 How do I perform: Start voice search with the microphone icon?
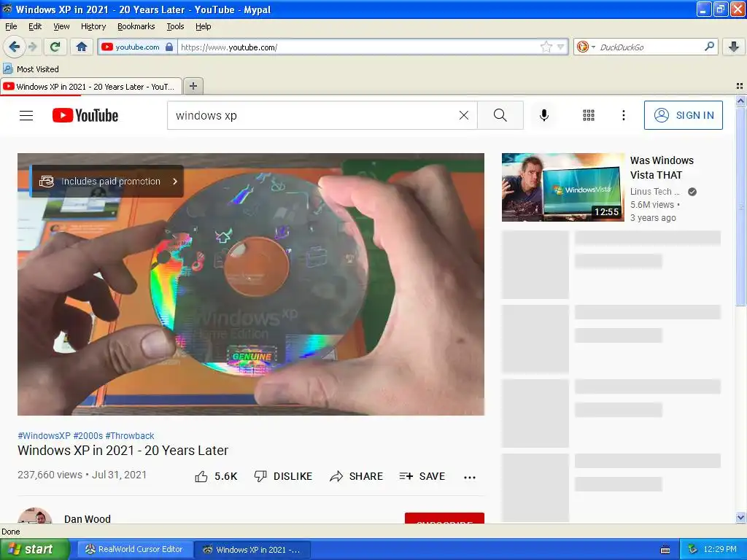[x=544, y=115]
